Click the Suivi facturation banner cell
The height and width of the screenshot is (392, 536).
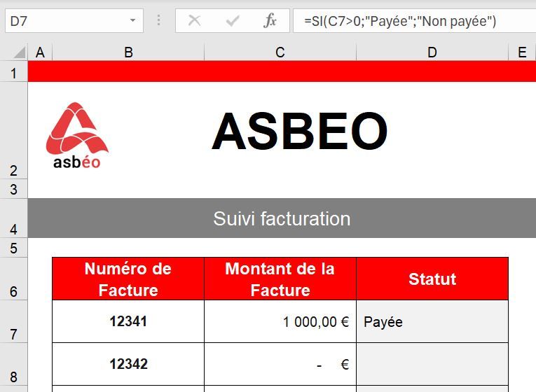[282, 218]
